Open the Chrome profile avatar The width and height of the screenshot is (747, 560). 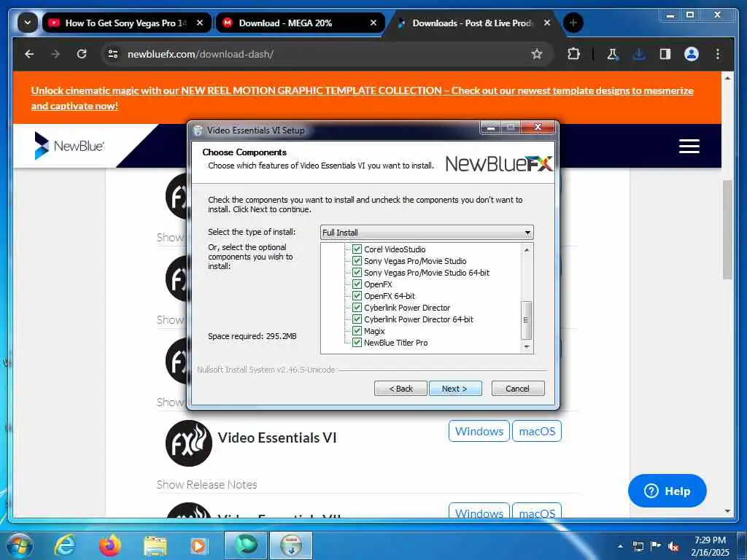point(692,54)
